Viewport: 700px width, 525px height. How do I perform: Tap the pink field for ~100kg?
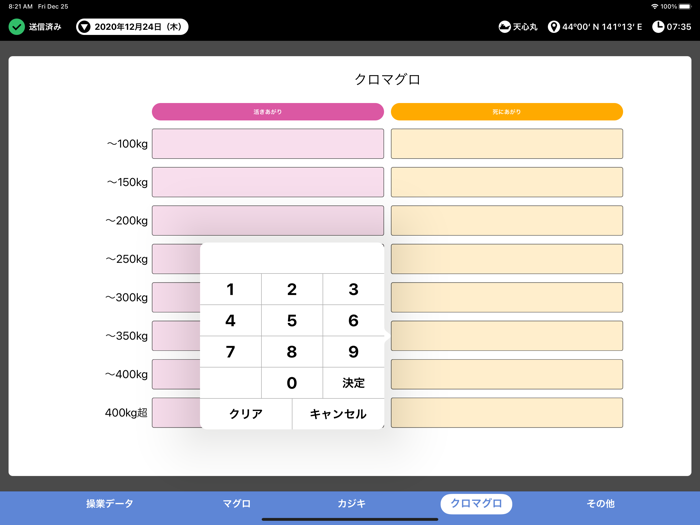268,144
